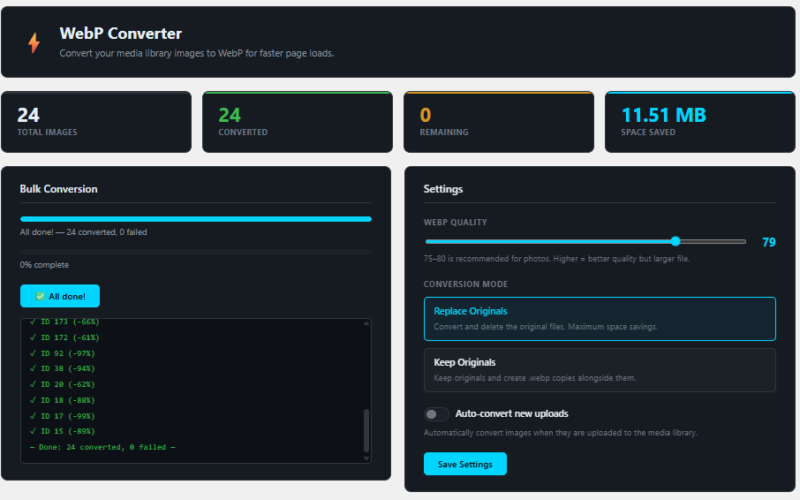Click the Convert your media library subtitle

coord(196,53)
